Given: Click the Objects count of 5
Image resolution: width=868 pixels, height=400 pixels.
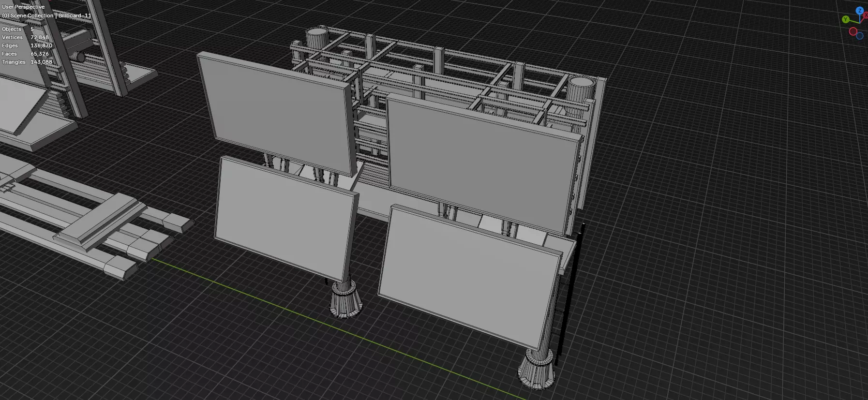Looking at the screenshot, I should [32, 29].
